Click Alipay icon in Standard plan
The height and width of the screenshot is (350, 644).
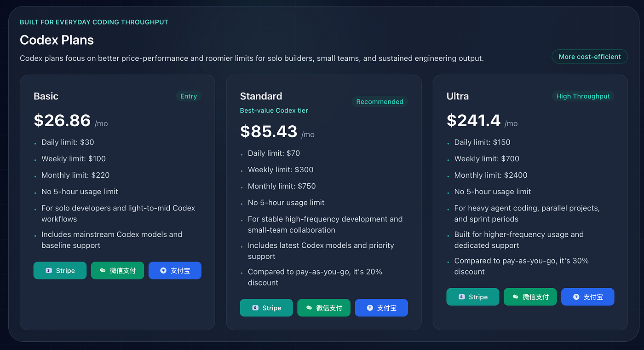point(370,308)
